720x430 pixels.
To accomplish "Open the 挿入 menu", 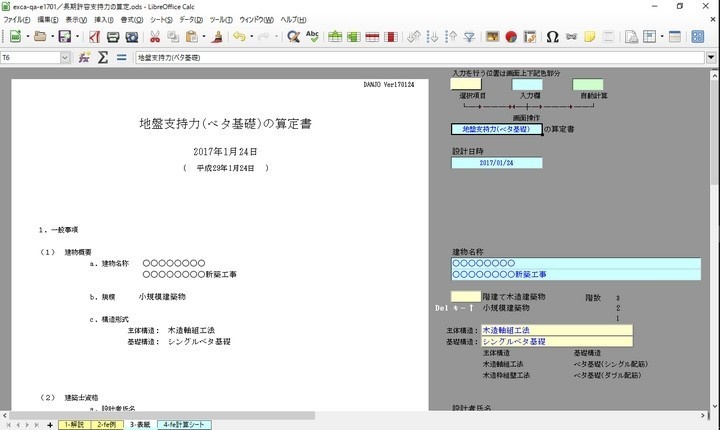I will point(104,20).
